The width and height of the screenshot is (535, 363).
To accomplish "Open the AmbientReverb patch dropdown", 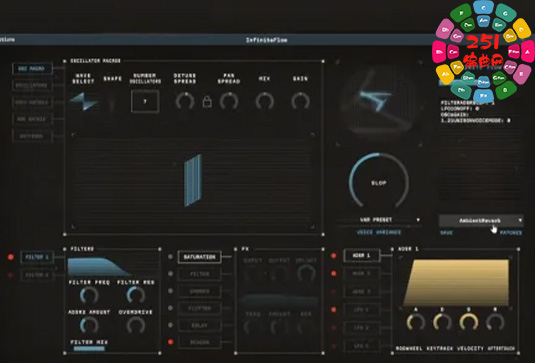I will (x=481, y=221).
